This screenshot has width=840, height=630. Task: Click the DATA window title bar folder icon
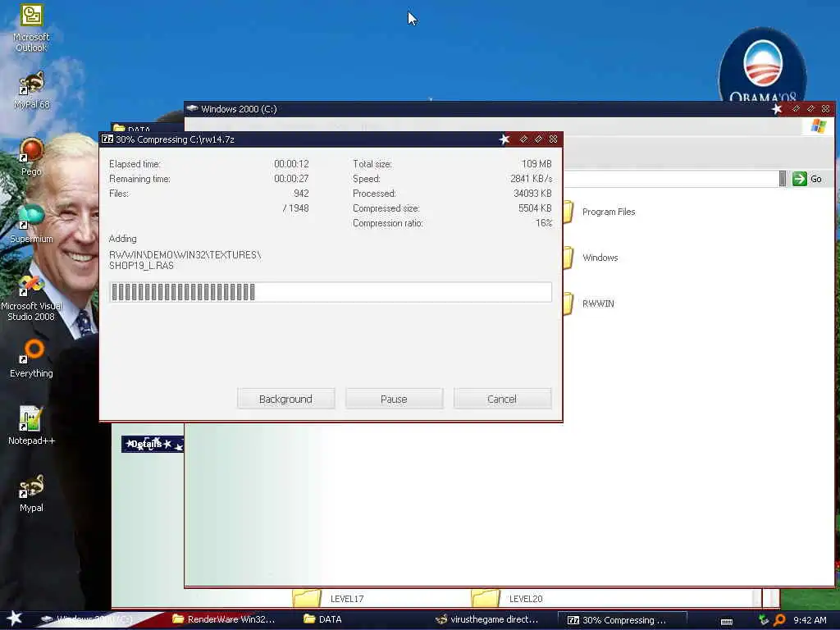[119, 129]
